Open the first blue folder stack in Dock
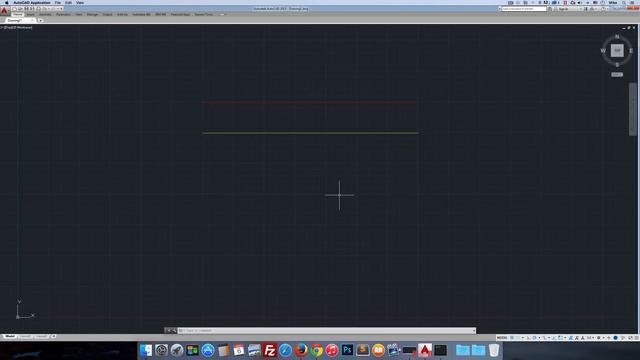The image size is (640, 360). pos(463,350)
